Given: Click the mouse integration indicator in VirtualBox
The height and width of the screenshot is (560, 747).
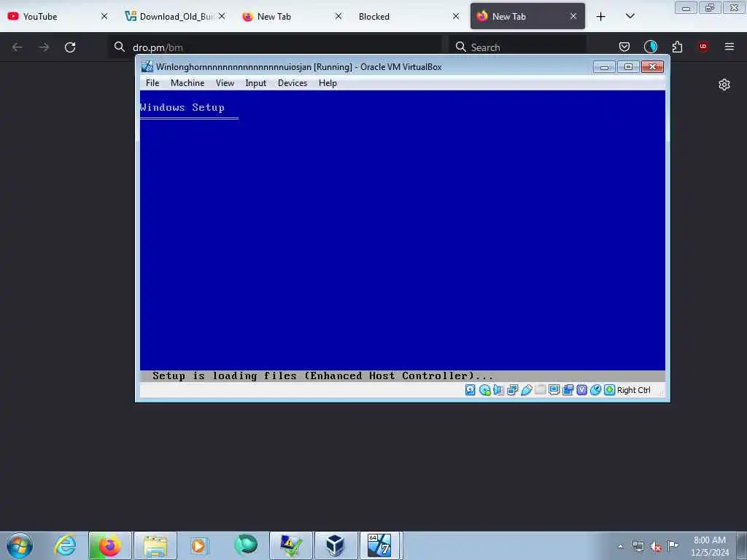Looking at the screenshot, I should click(x=595, y=390).
